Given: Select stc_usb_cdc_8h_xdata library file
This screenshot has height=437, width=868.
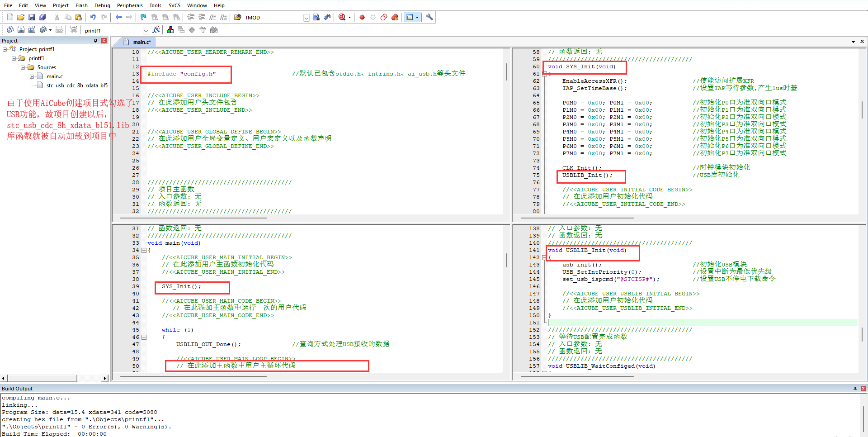Looking at the screenshot, I should point(77,85).
